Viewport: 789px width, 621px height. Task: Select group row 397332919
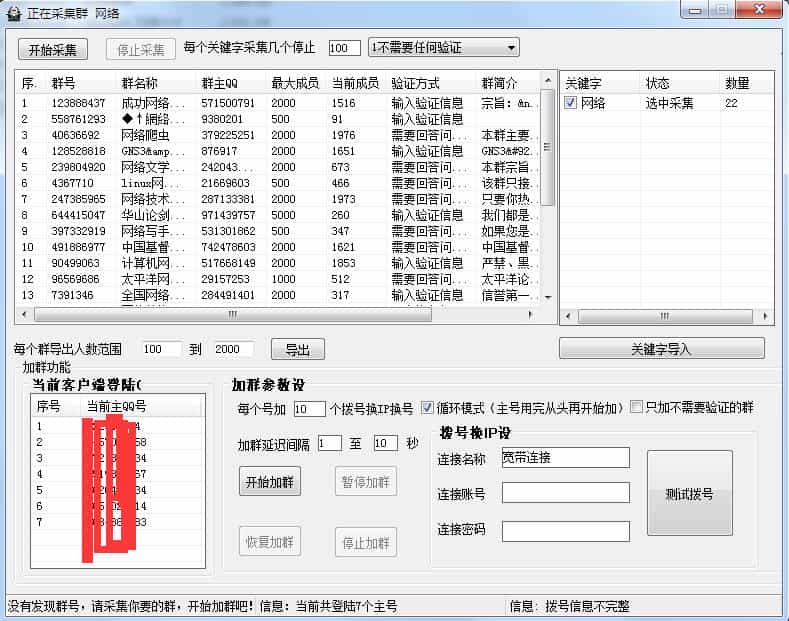click(278, 231)
